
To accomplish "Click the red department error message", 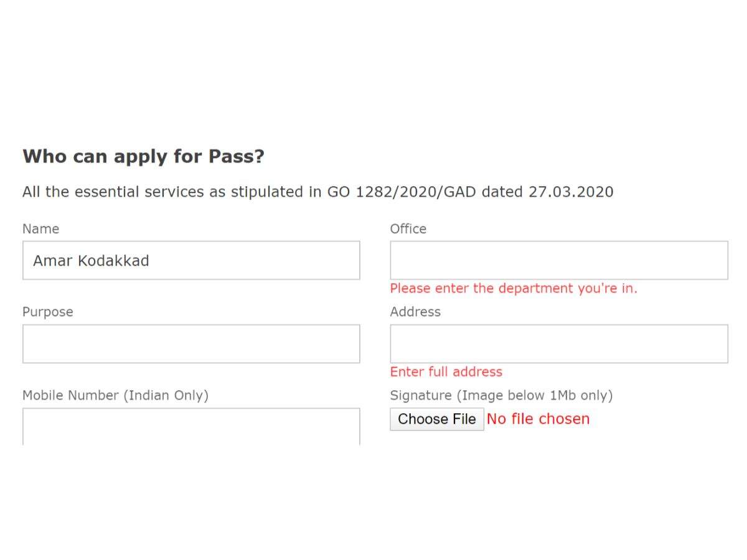I will click(x=513, y=288).
